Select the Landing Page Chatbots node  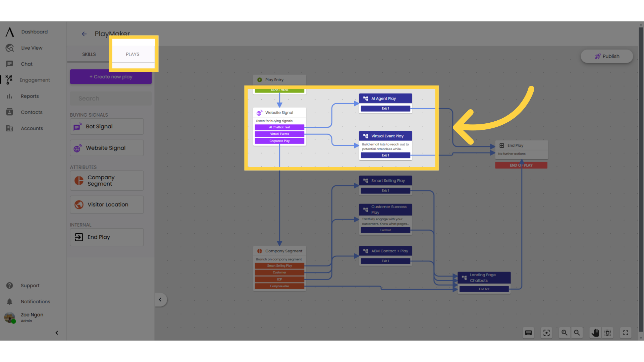(484, 278)
